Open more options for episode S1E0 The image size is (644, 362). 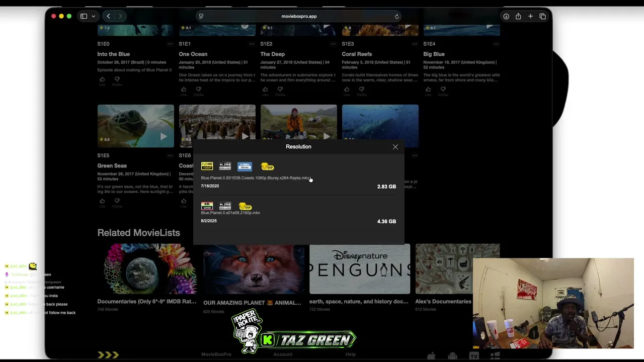pos(170,44)
